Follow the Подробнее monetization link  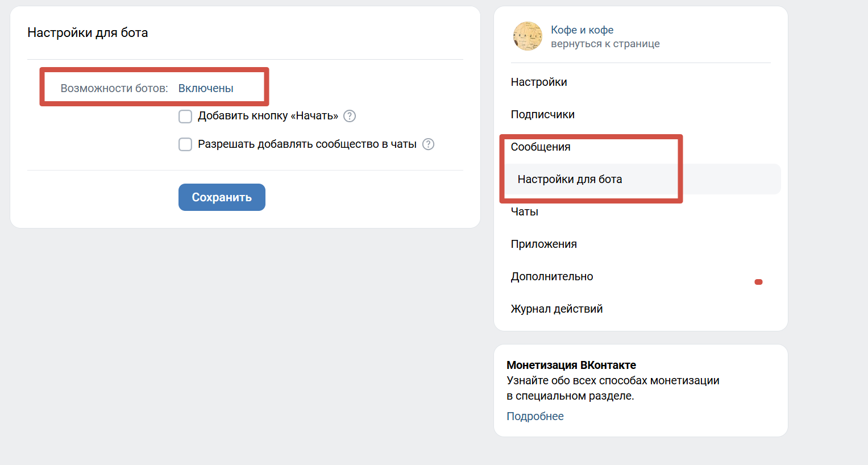click(535, 417)
